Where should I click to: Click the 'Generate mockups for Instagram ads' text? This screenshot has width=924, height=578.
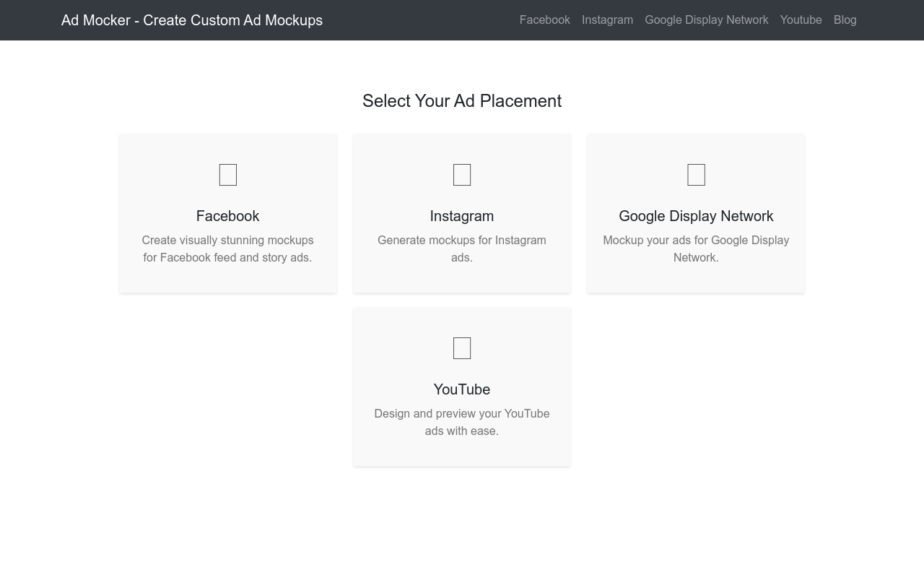point(462,249)
